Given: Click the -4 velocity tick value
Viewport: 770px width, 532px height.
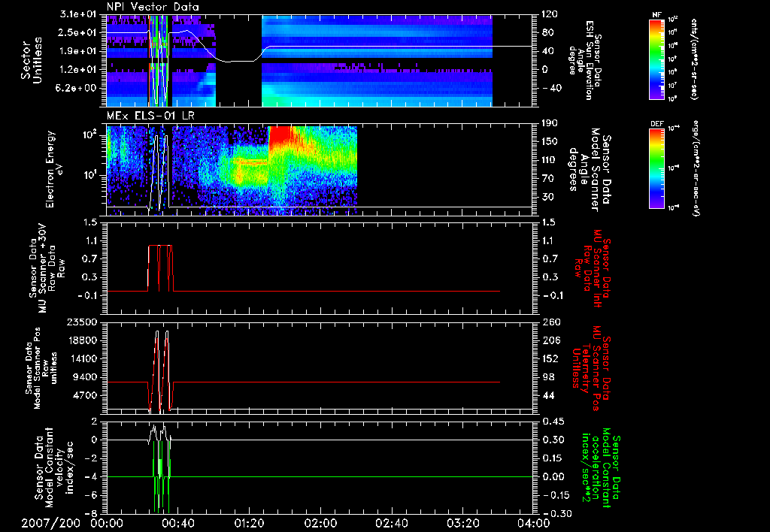Looking at the screenshot, I should point(92,477).
